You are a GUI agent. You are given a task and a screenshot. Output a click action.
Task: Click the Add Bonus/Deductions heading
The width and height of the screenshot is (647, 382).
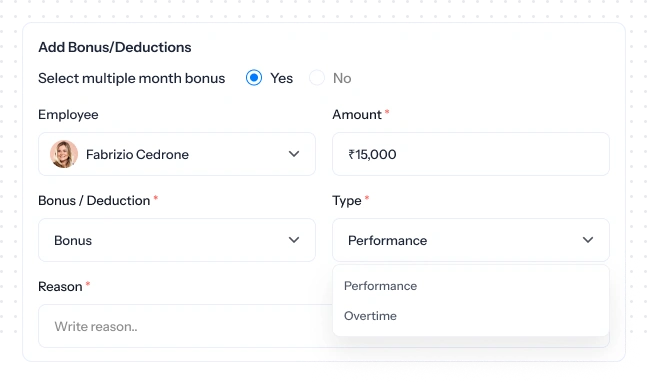115,47
